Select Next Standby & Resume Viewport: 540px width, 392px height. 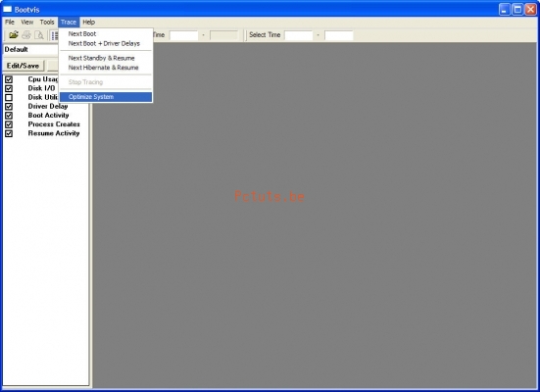pos(106,58)
